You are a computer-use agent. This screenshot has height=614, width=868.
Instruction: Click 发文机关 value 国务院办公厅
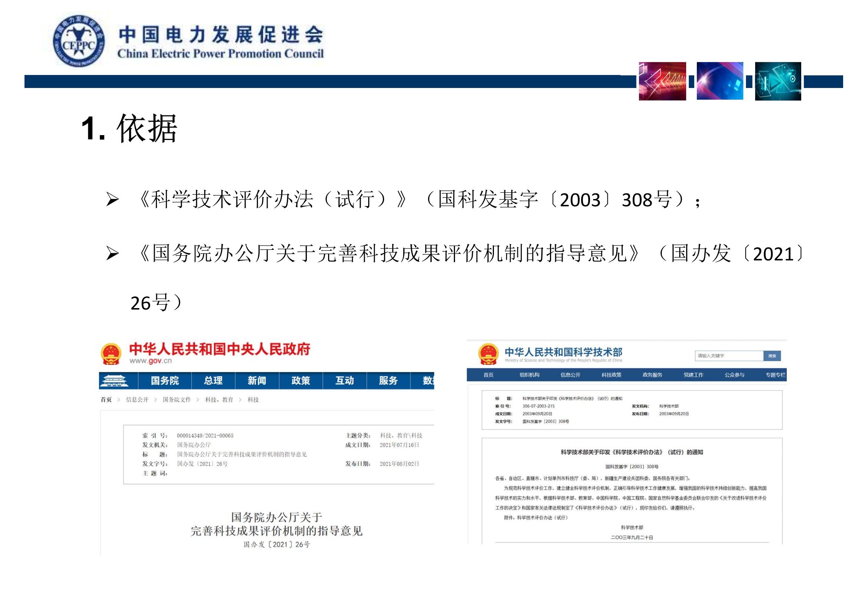(194, 445)
